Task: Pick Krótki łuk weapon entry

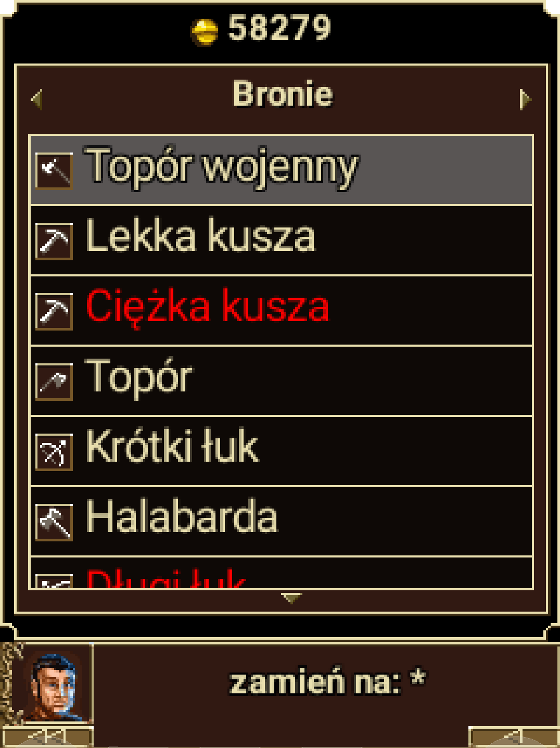Action: pos(281,451)
